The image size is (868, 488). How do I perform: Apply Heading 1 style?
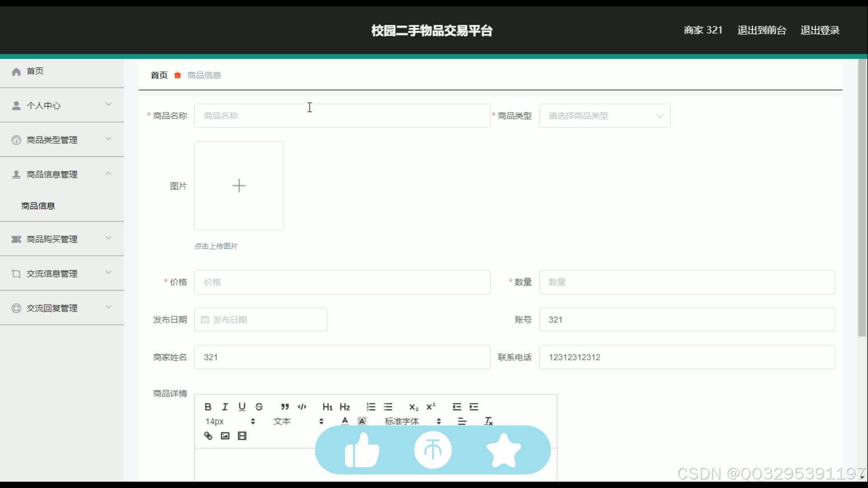(x=327, y=407)
